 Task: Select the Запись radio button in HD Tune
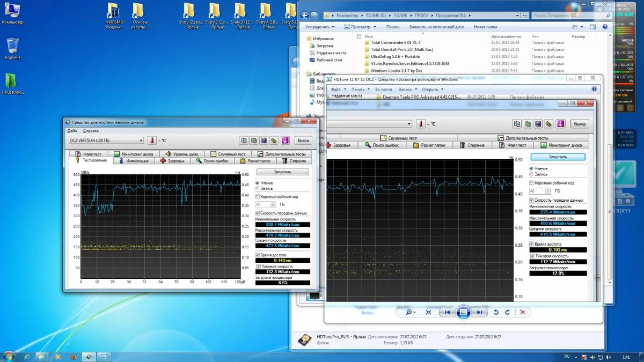coord(257,189)
